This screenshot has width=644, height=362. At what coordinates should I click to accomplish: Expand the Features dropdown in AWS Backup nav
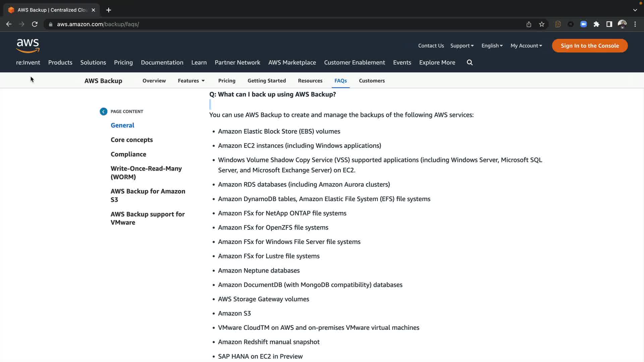(191, 80)
